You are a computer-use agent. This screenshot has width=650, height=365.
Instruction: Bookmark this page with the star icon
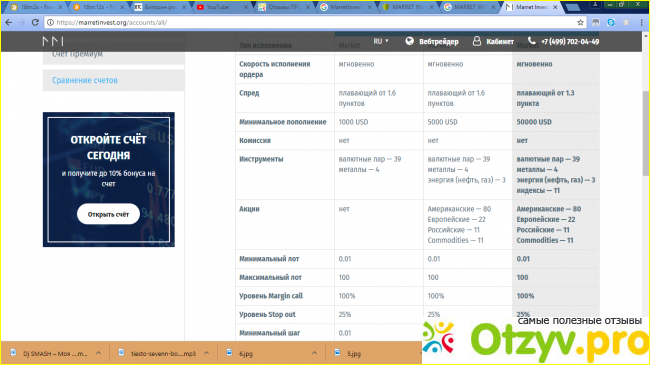click(x=580, y=22)
